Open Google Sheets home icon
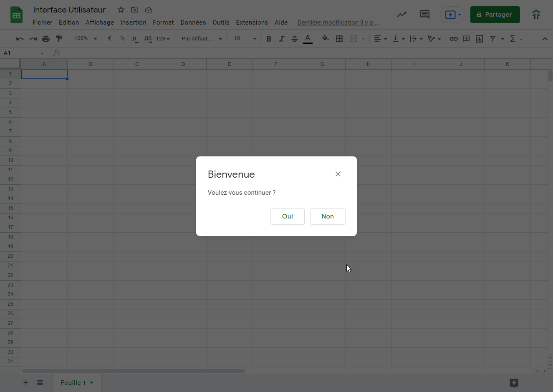The width and height of the screenshot is (553, 392). click(x=16, y=15)
